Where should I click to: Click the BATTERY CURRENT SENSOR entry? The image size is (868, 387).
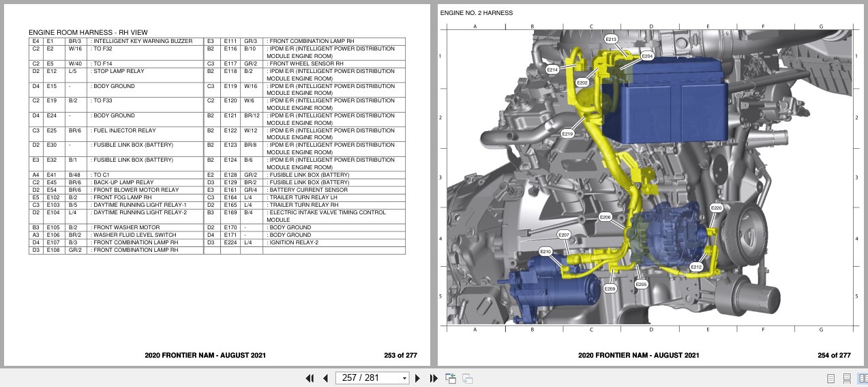(x=308, y=190)
